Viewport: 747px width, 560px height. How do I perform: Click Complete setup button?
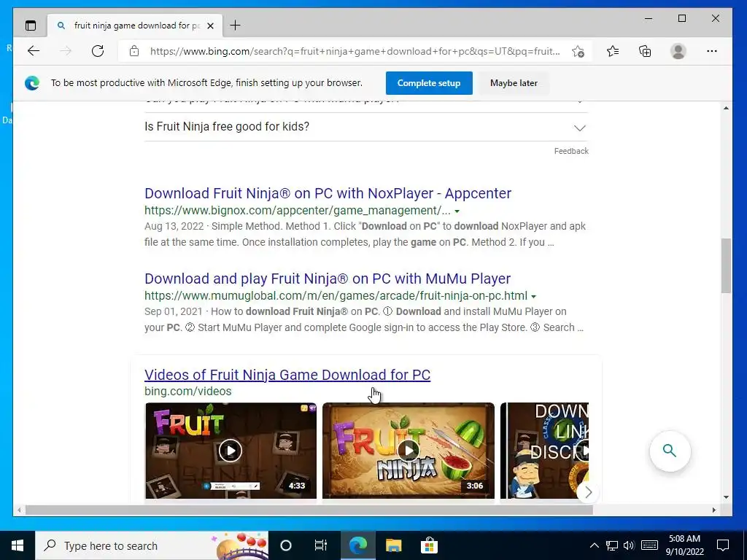point(429,83)
